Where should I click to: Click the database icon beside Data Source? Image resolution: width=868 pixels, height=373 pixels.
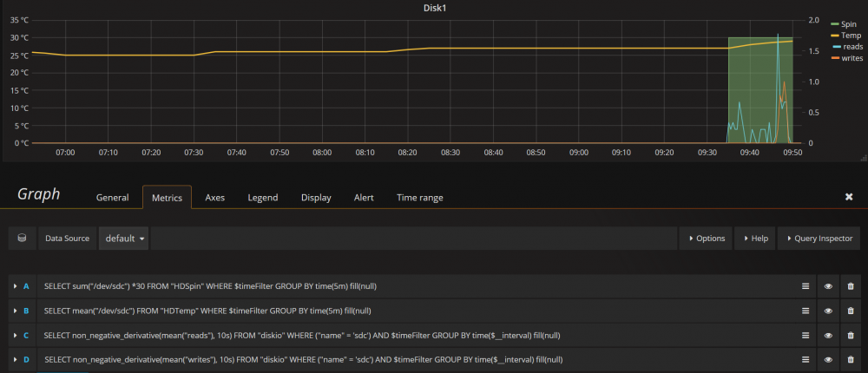click(23, 238)
